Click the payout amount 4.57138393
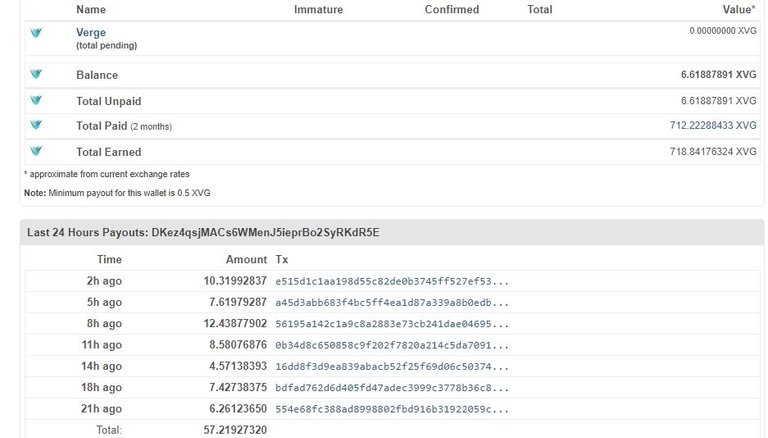The image size is (768, 438). point(238,366)
